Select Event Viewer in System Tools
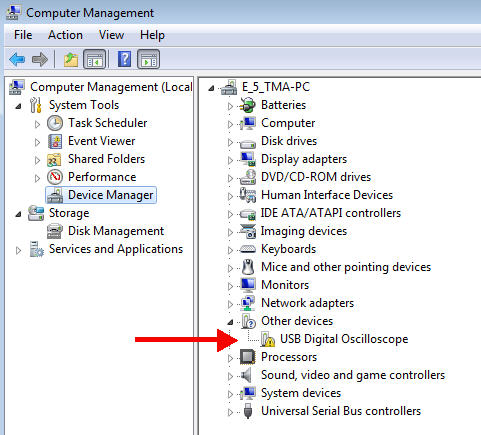The image size is (481, 435). 101,141
